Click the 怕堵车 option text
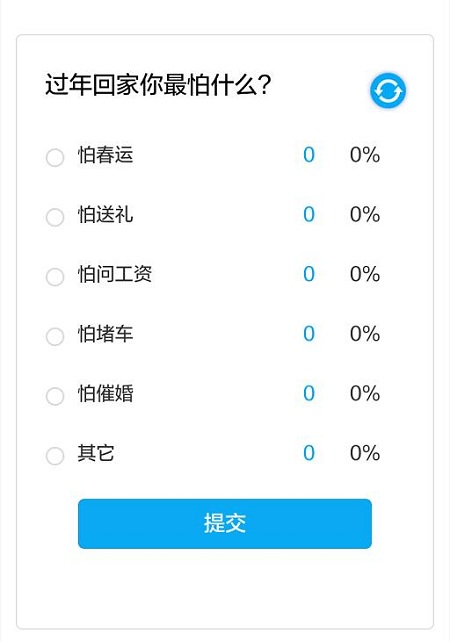The width and height of the screenshot is (450, 641). pyautogui.click(x=105, y=334)
